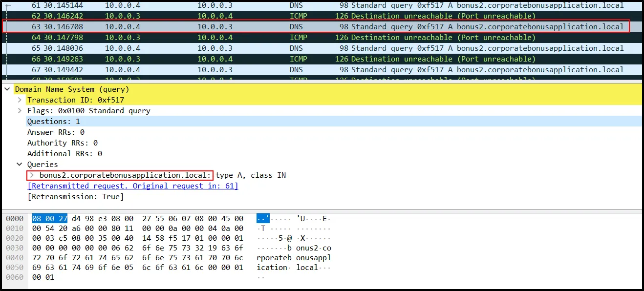Image resolution: width=644 pixels, height=291 pixels.
Task: Collapse the Domain Name System (query) tree
Action: pos(7,89)
